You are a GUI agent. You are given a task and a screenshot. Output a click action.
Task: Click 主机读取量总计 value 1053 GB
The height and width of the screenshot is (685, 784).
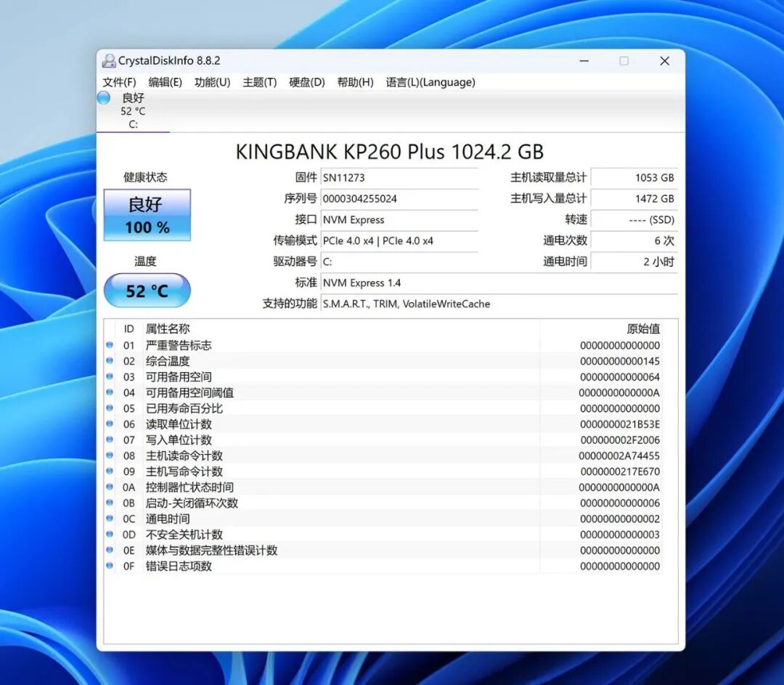click(634, 178)
